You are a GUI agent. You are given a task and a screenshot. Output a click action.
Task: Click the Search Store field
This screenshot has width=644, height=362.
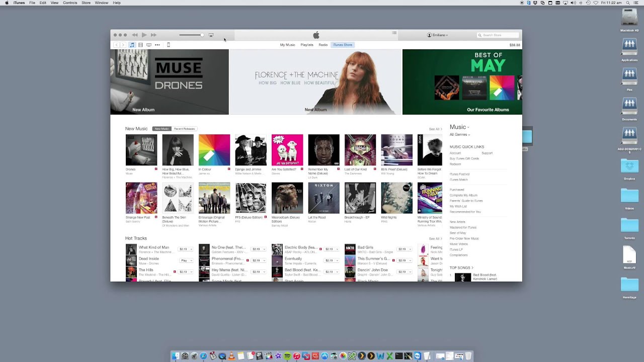click(x=498, y=35)
